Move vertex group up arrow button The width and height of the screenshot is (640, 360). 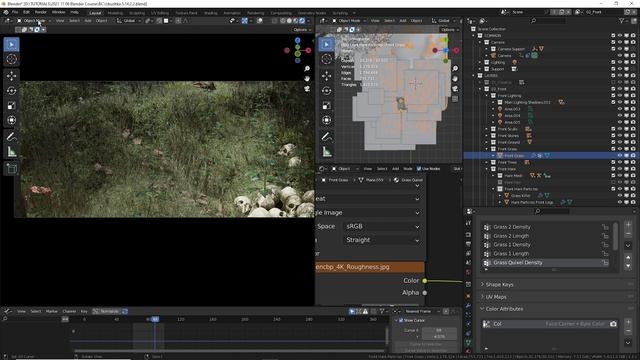pos(628,258)
